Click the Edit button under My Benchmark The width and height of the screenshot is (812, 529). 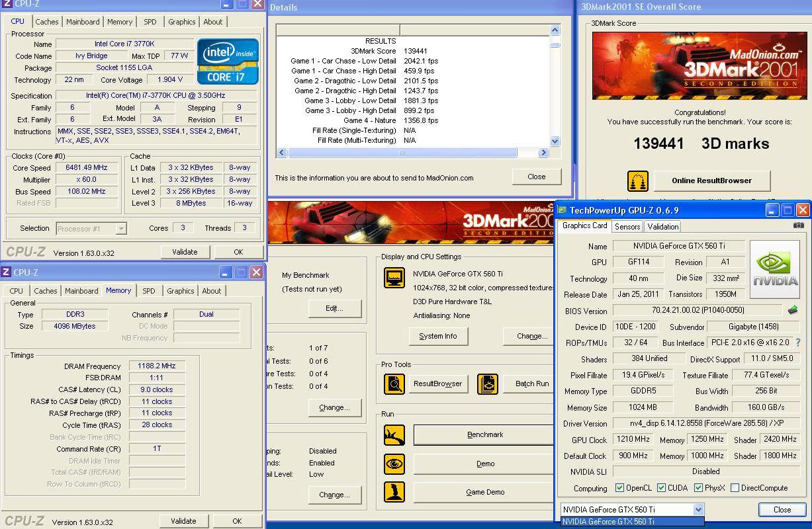(x=334, y=308)
